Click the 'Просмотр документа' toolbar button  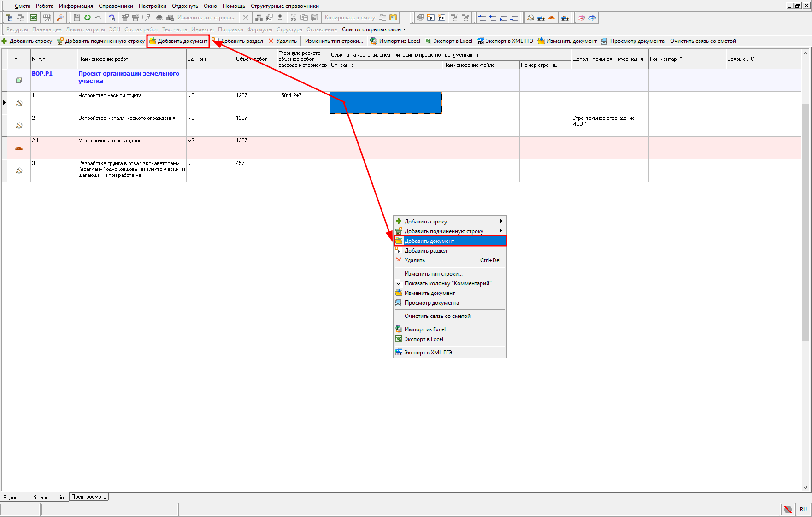click(x=633, y=41)
